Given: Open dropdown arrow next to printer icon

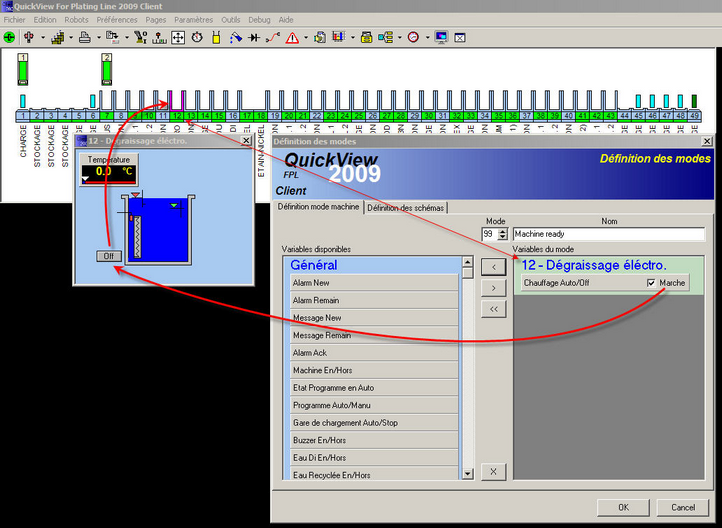Looking at the screenshot, I should point(98,38).
